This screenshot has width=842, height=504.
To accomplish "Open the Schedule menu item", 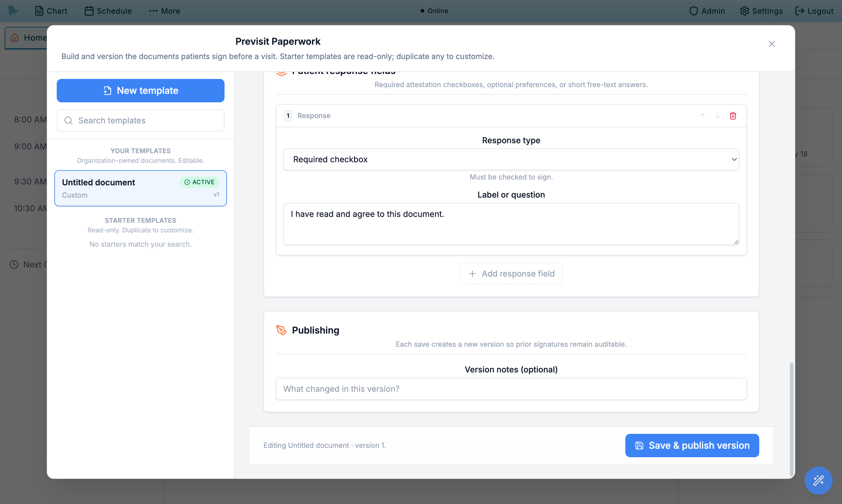I will pyautogui.click(x=108, y=11).
